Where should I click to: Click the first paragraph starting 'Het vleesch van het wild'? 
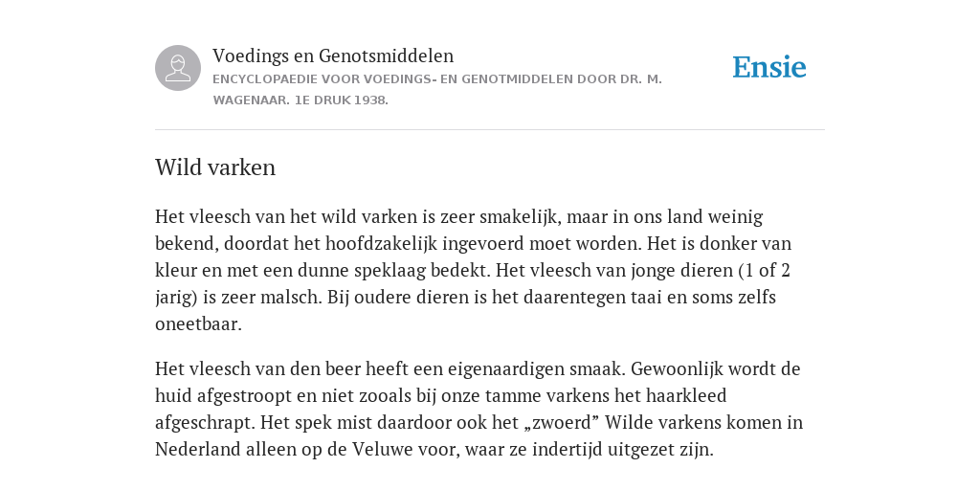[473, 270]
